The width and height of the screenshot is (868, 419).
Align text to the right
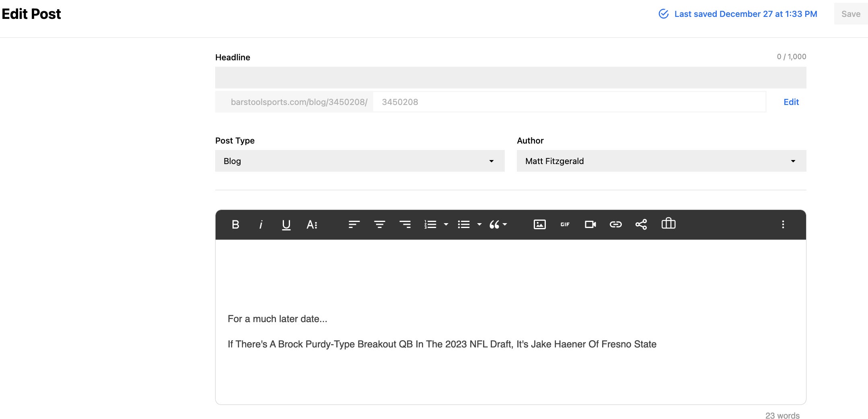click(405, 224)
